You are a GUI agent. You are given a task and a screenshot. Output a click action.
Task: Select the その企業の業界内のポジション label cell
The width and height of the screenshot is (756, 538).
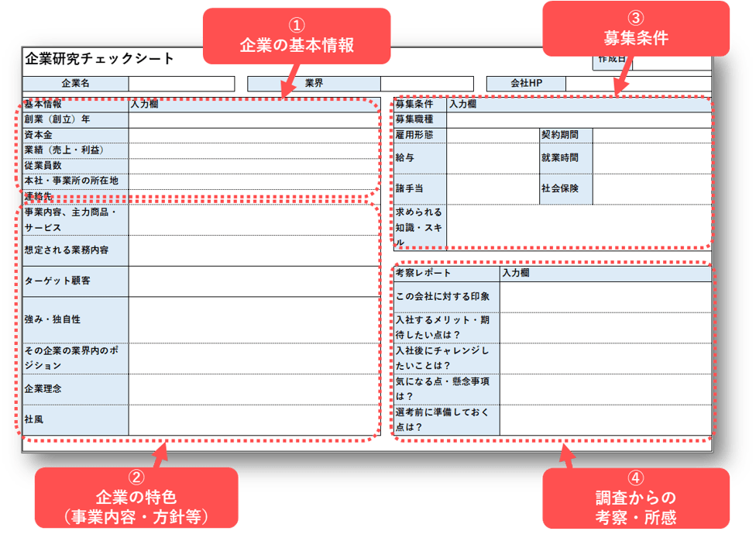point(76,358)
